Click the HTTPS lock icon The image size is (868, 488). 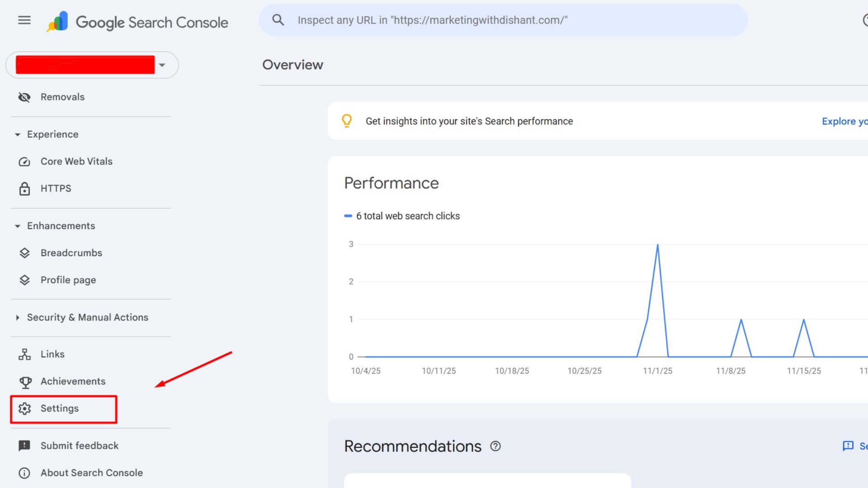click(x=24, y=188)
